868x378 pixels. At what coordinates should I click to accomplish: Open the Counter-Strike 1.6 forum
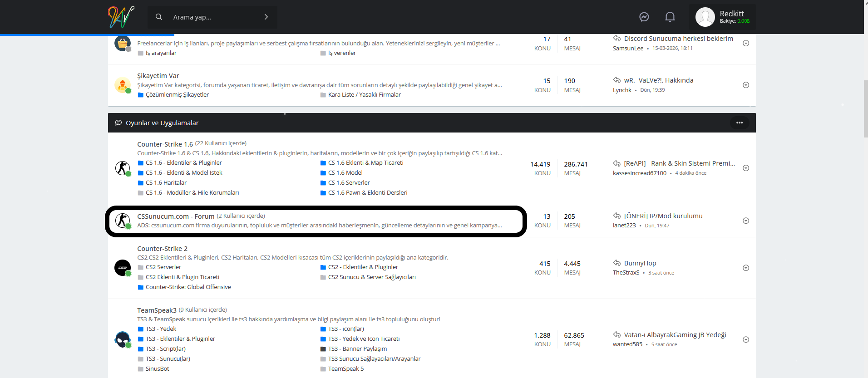click(x=165, y=144)
